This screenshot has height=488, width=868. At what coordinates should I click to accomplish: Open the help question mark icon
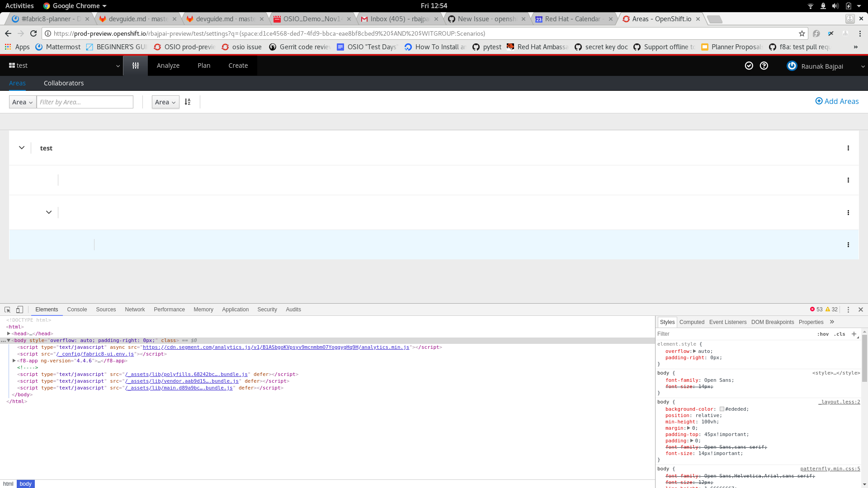[x=764, y=66]
